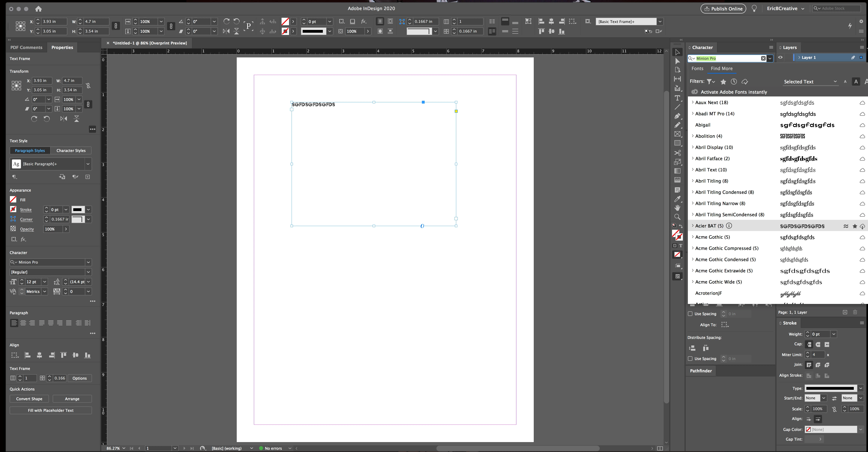Viewport: 868px width, 452px height.
Task: Pick the Eyedropper tool
Action: coord(677,199)
